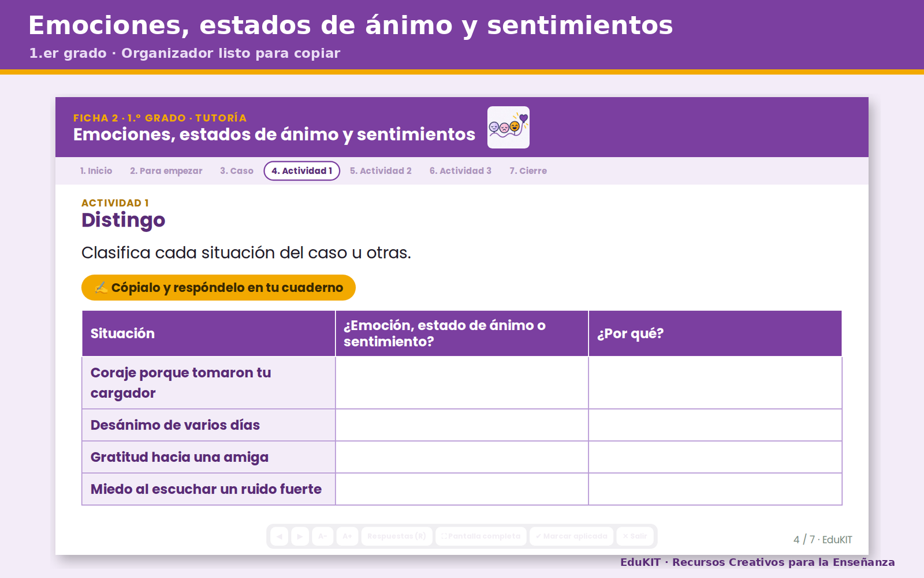Go to next slide arrow button
This screenshot has height=578, width=924.
tap(300, 536)
